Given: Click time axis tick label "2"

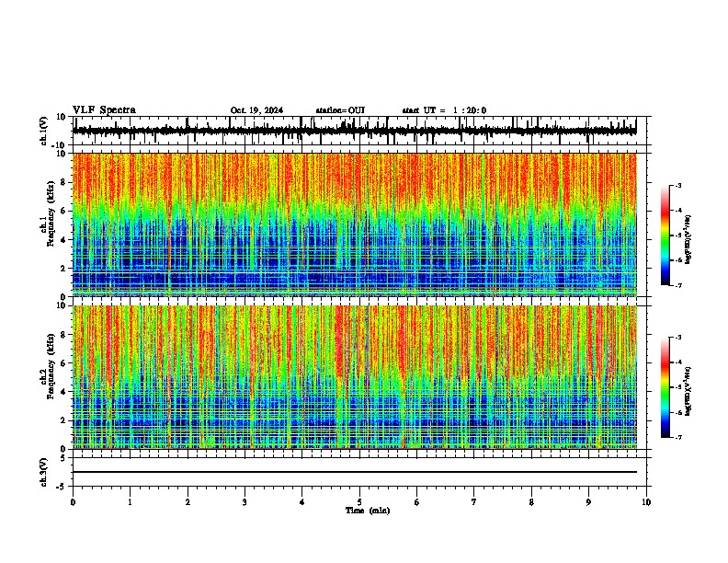Looking at the screenshot, I should pyautogui.click(x=188, y=502).
